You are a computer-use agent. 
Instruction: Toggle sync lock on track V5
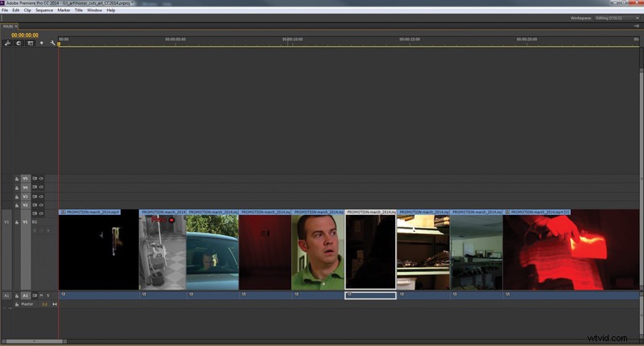[x=35, y=179]
